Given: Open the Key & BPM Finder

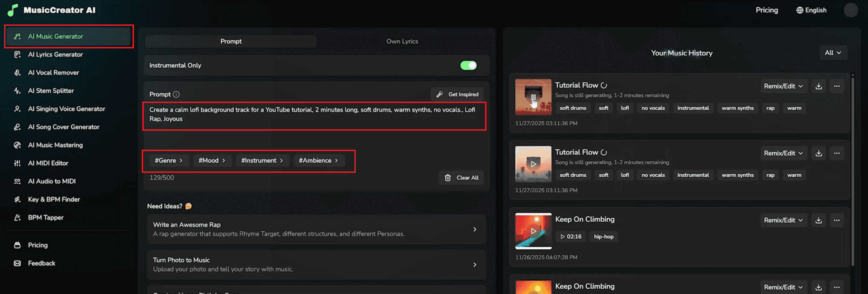Looking at the screenshot, I should [54, 199].
